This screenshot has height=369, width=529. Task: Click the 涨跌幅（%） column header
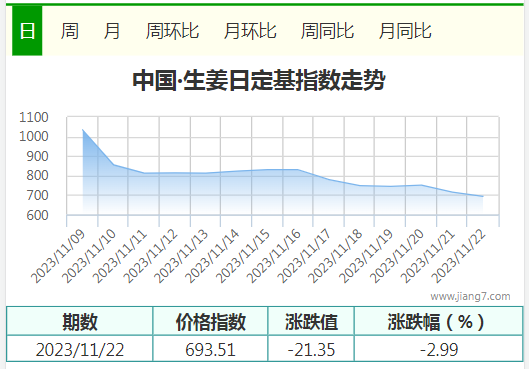point(438,321)
